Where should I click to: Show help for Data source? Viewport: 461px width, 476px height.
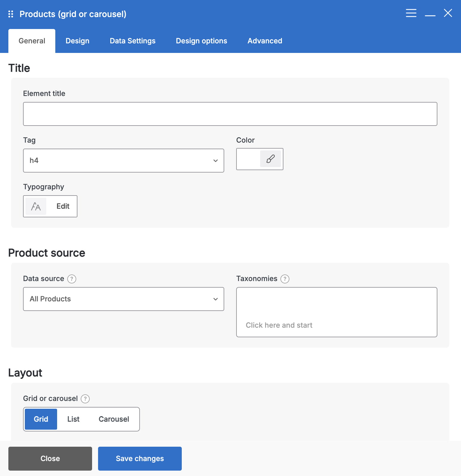tap(72, 279)
